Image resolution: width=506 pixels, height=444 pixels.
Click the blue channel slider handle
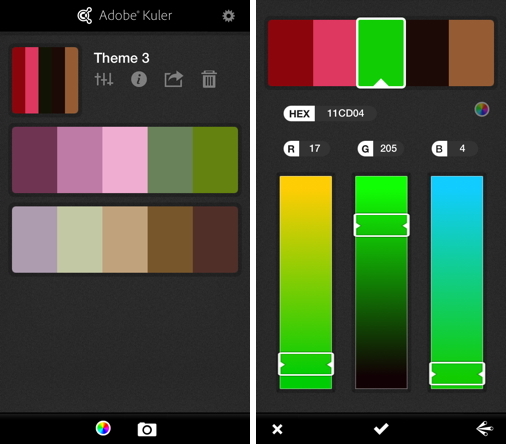pos(457,374)
